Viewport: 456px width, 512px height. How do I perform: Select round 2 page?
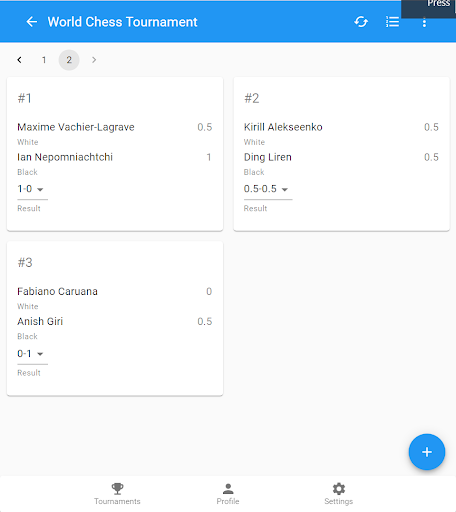69,60
